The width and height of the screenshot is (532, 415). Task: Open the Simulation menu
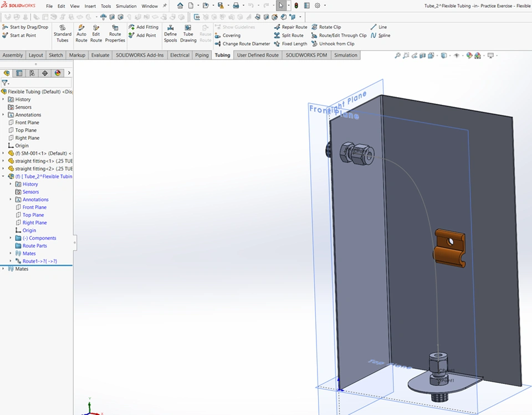click(x=126, y=6)
